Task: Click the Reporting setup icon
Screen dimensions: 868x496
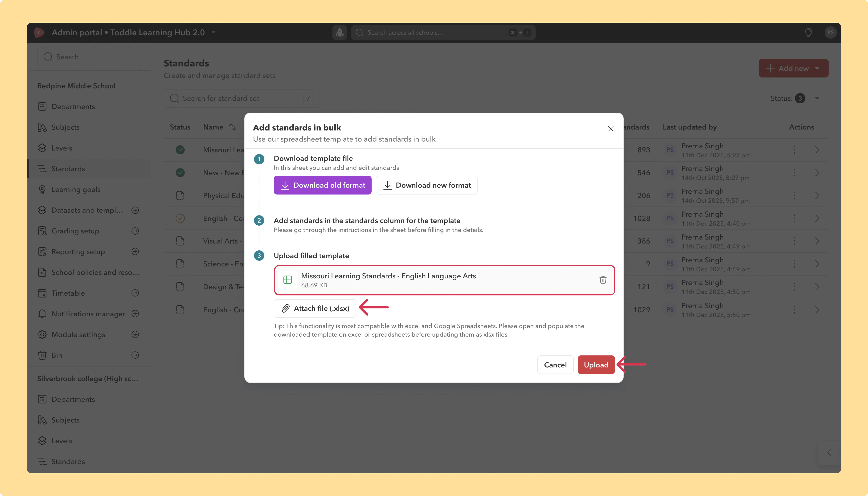Action: (42, 252)
